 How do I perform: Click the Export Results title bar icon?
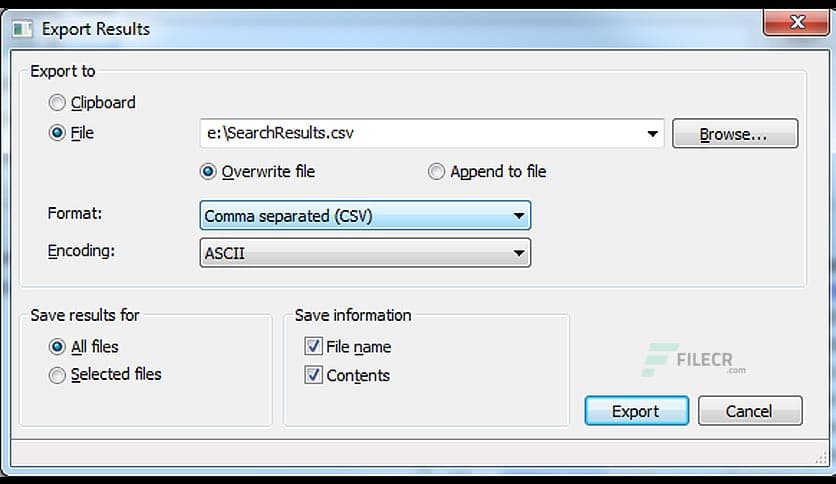click(x=22, y=29)
